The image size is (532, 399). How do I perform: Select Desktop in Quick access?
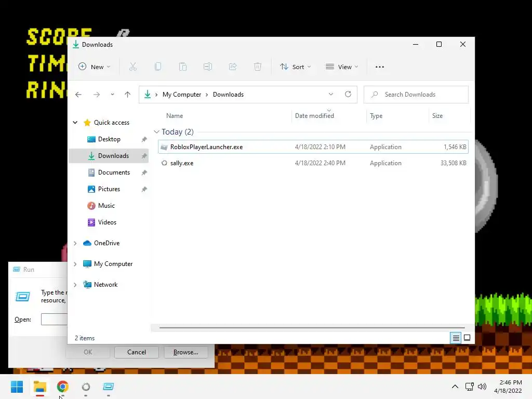click(109, 139)
